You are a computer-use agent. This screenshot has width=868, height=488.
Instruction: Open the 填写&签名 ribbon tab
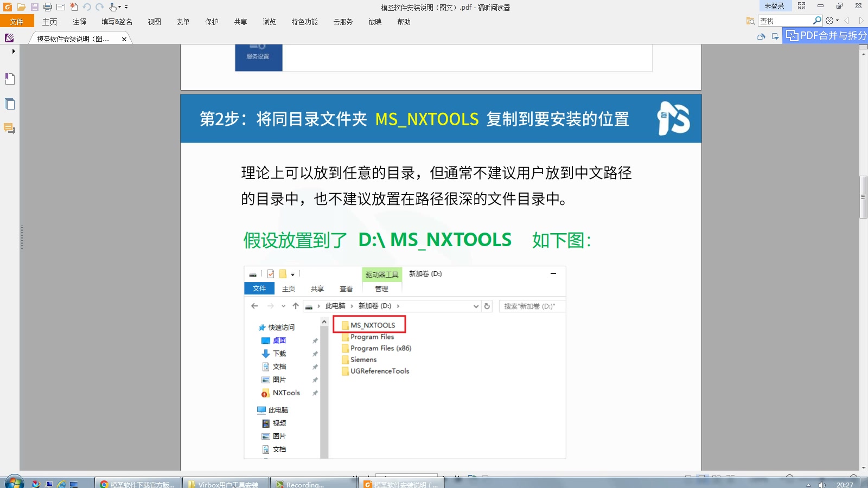(x=117, y=22)
